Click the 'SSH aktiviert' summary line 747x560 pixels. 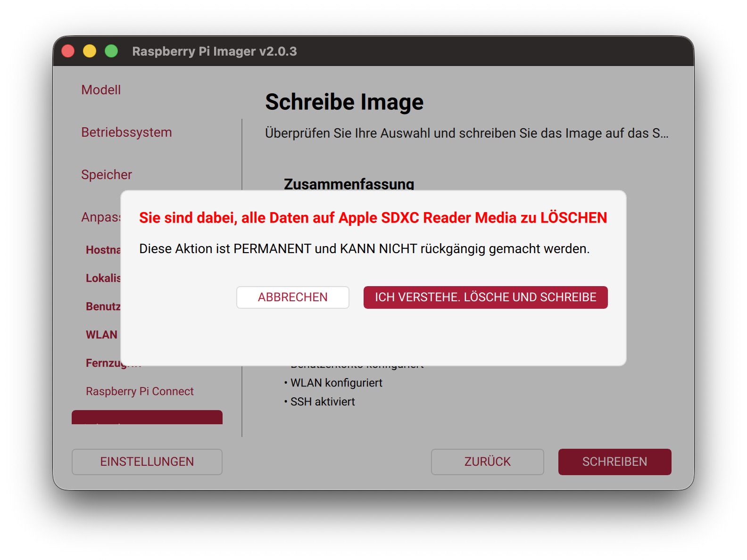319,402
